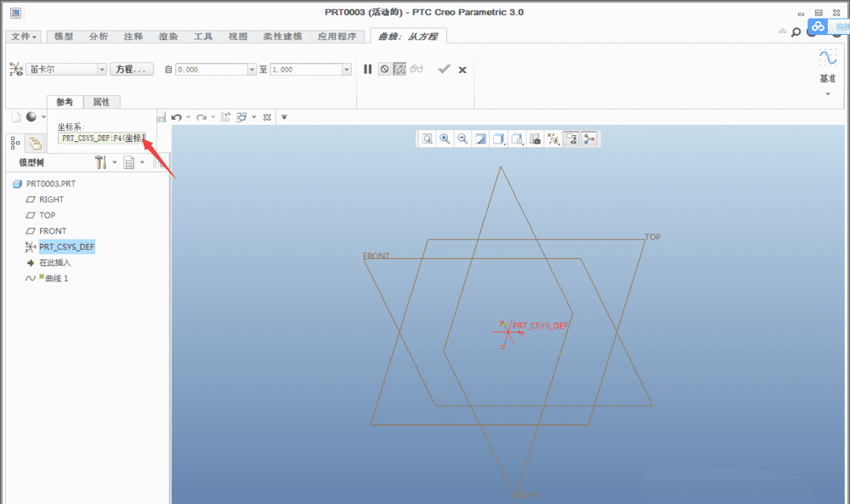Toggle annotation display icon

click(x=571, y=139)
